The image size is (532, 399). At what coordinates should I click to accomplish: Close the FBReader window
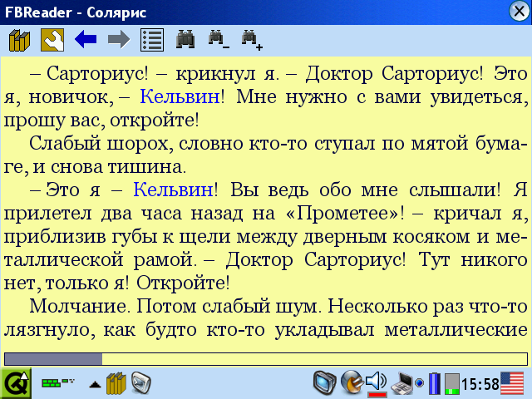(519, 12)
